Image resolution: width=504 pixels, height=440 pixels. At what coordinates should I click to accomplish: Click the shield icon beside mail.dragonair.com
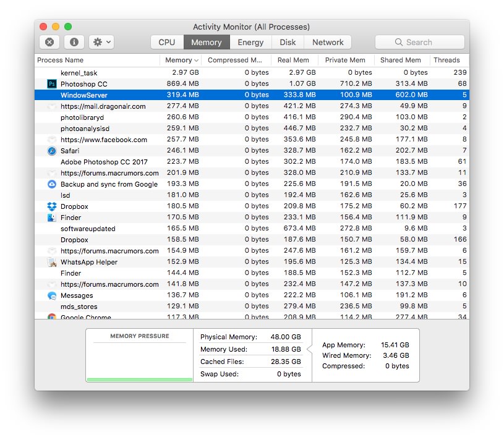click(51, 106)
